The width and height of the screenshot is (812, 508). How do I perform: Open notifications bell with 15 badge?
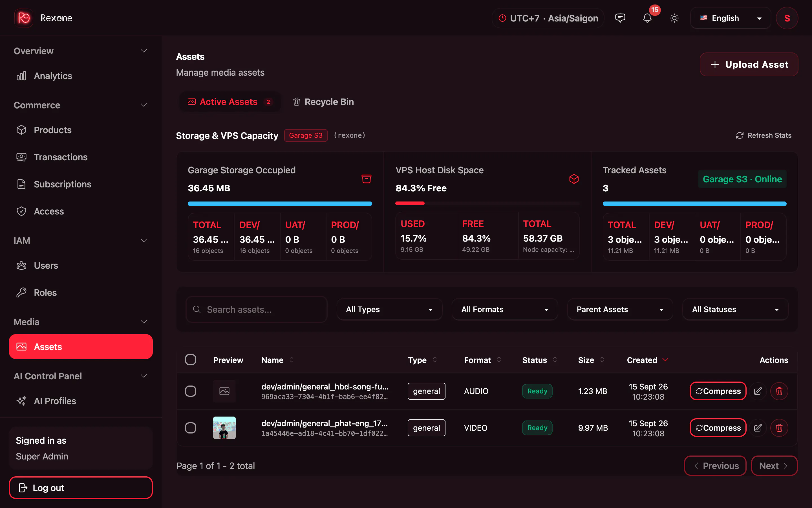coord(647,18)
